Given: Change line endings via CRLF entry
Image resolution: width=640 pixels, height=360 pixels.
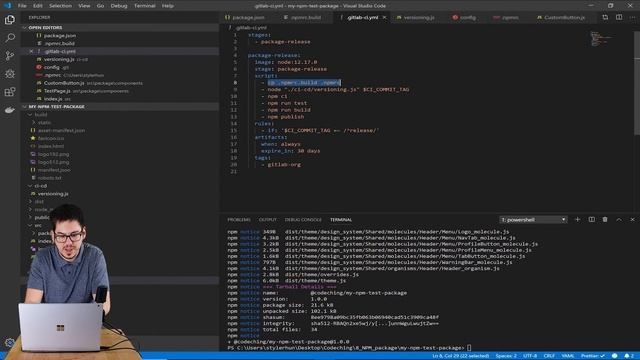Looking at the screenshot, I should 549,356.
